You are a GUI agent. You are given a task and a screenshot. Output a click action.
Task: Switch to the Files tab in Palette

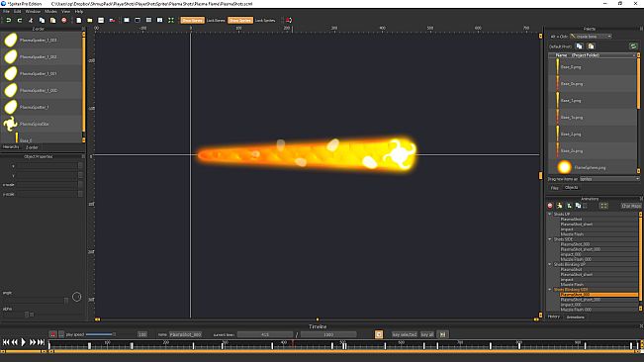point(554,188)
